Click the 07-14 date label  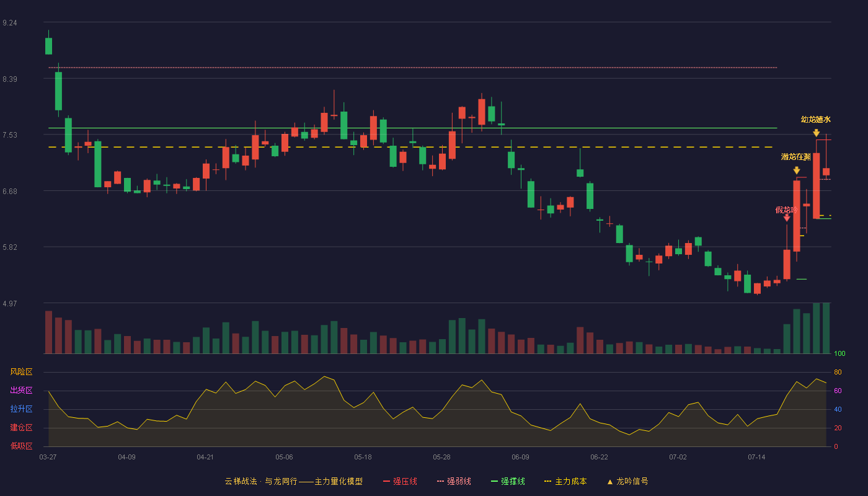coord(756,457)
